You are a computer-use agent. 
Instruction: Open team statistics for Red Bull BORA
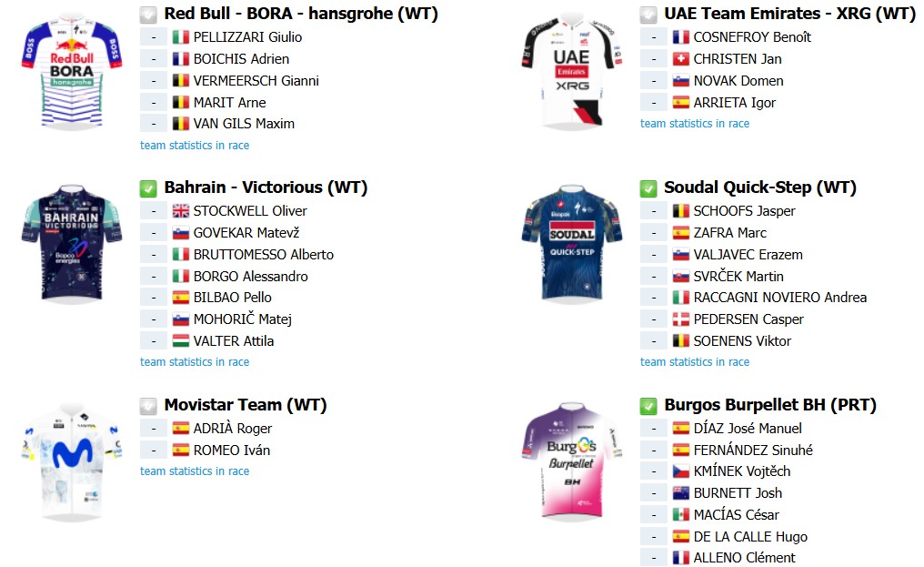(195, 145)
